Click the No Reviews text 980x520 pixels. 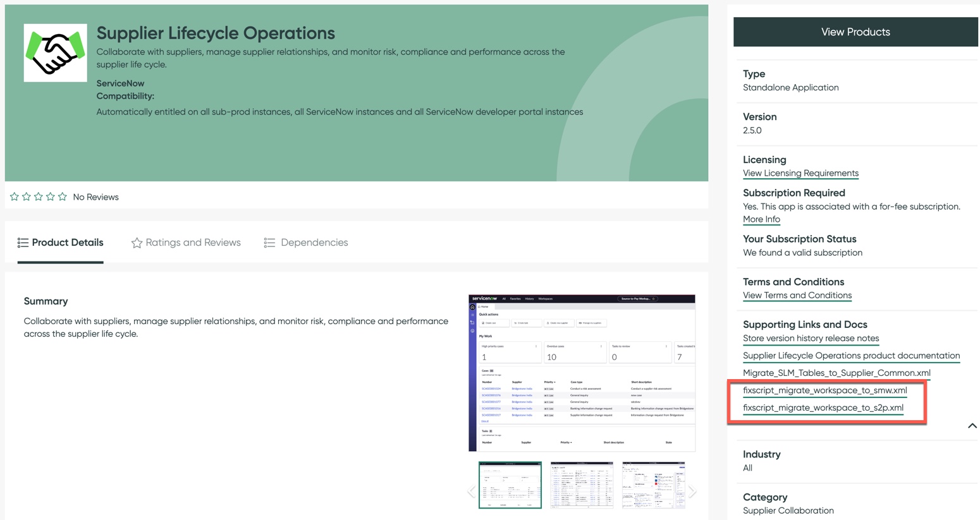tap(95, 197)
